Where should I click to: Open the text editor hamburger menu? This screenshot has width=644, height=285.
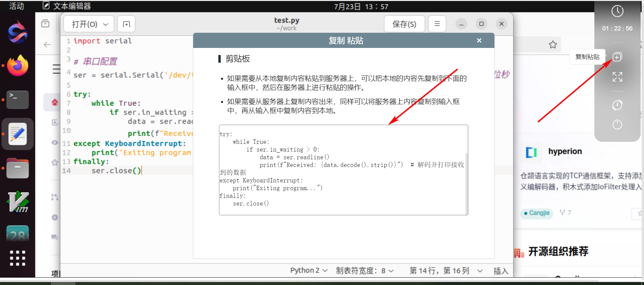(x=437, y=24)
